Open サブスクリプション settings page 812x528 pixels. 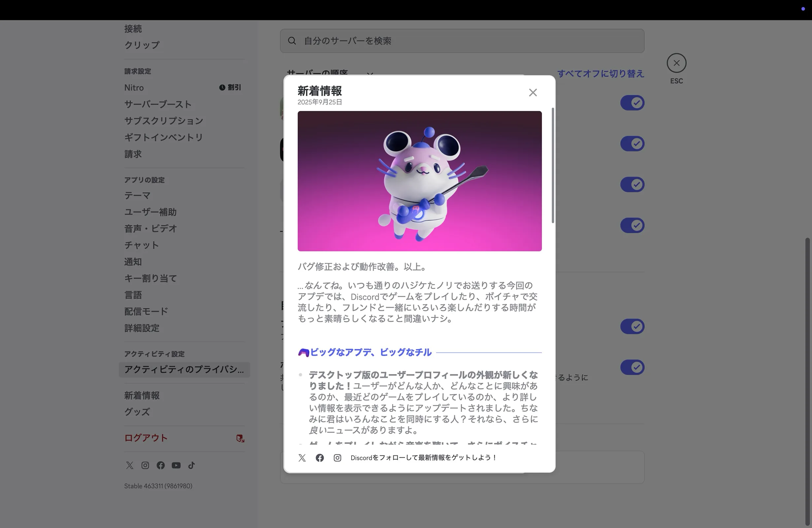point(164,121)
